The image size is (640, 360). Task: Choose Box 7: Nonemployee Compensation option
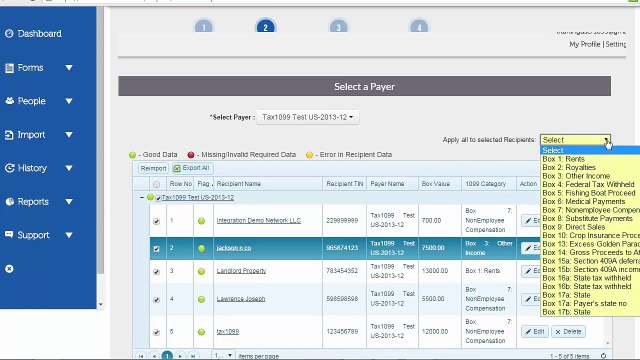pyautogui.click(x=590, y=210)
